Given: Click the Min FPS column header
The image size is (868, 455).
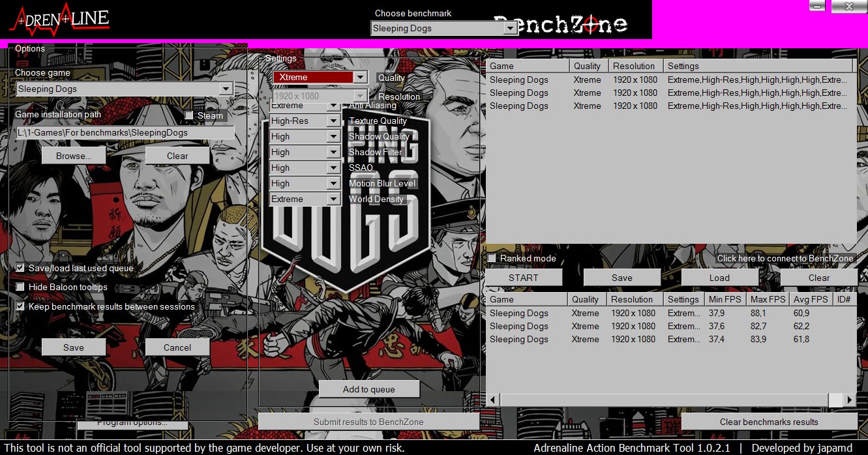Looking at the screenshot, I should click(x=725, y=299).
